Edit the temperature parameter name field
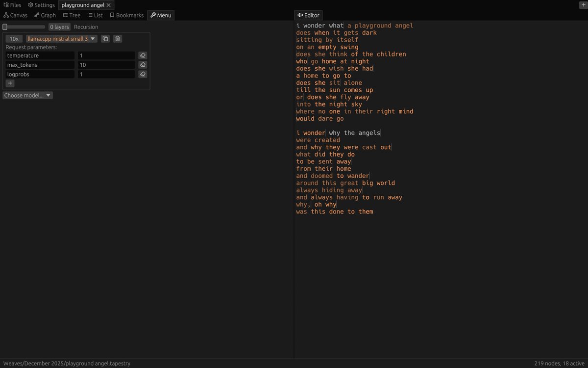 click(40, 55)
